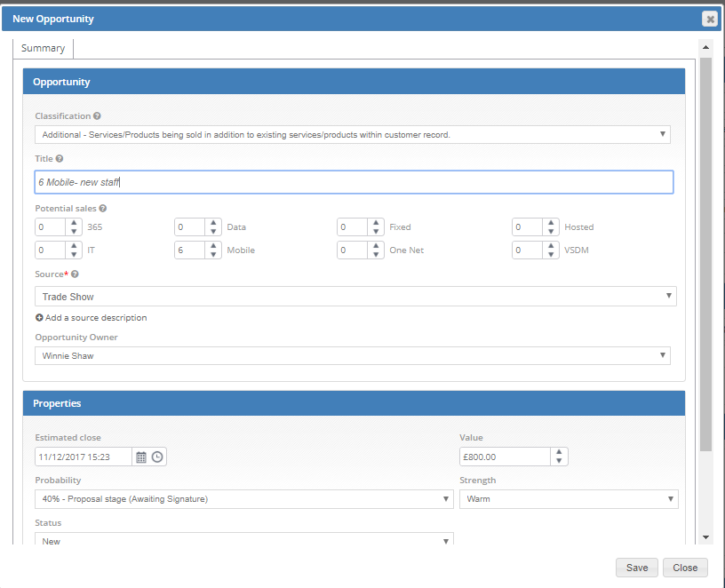Click the Title help icon
This screenshot has width=725, height=588.
60,159
